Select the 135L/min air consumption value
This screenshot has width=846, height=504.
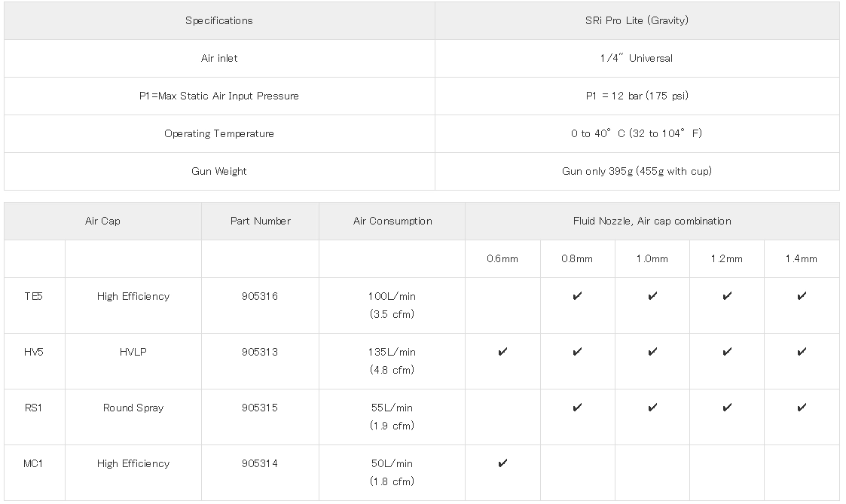point(392,352)
